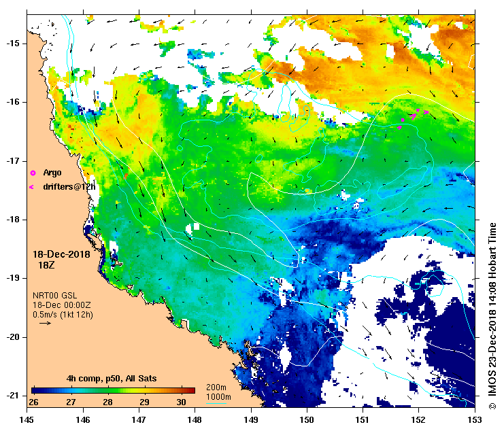Click the longitude label '150'

(x=307, y=419)
